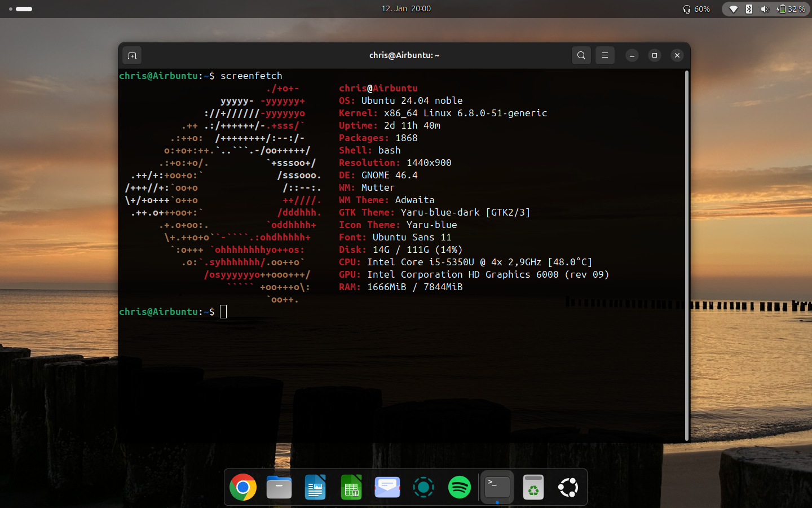Click the headphones 60% battery indicator
Screen dimensions: 812x508
point(696,9)
